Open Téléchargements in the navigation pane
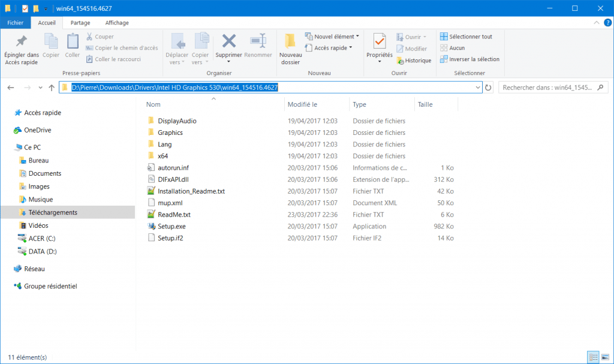Image resolution: width=614 pixels, height=364 pixels. pyautogui.click(x=53, y=212)
